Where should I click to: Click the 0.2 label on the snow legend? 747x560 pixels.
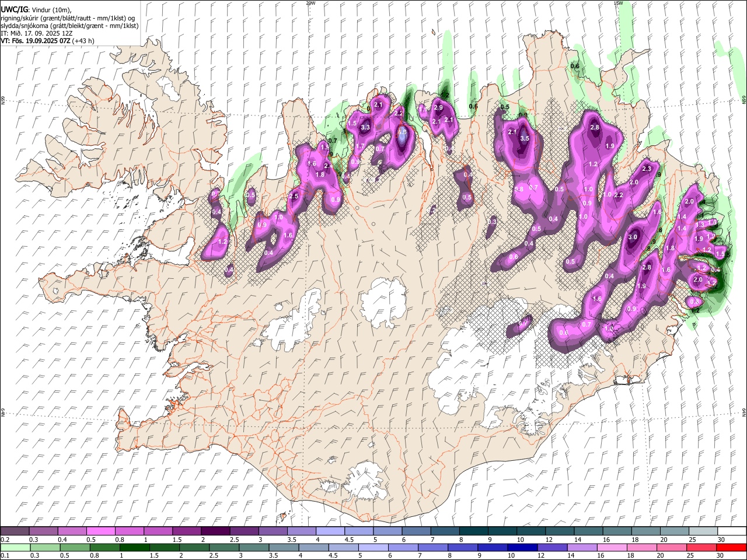tap(4, 540)
